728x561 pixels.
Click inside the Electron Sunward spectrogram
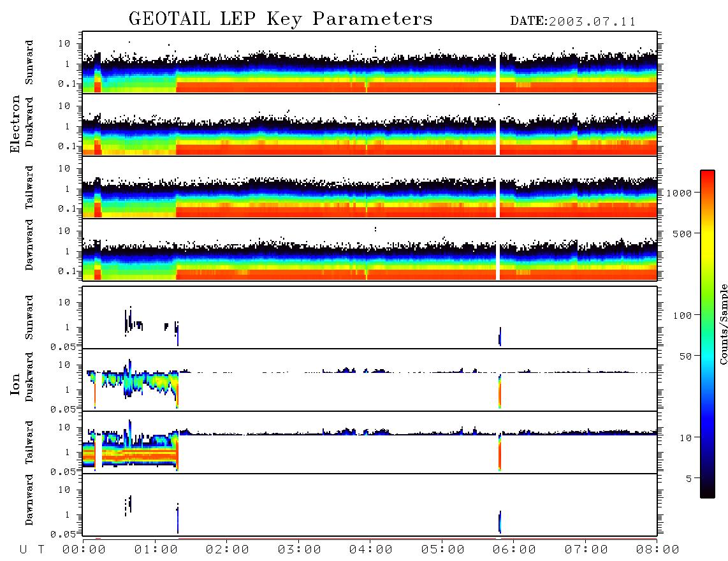tap(370, 62)
